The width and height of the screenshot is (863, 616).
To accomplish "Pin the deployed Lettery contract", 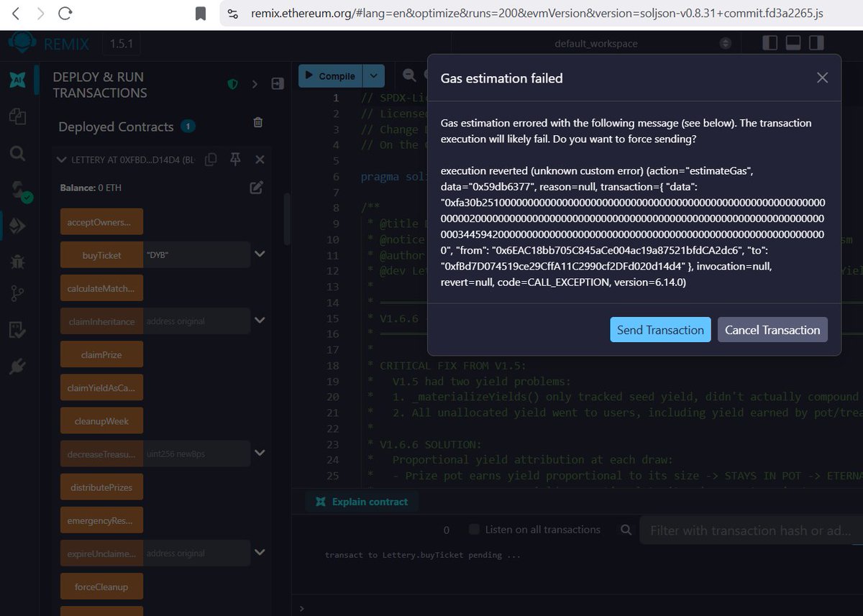I will 235,160.
